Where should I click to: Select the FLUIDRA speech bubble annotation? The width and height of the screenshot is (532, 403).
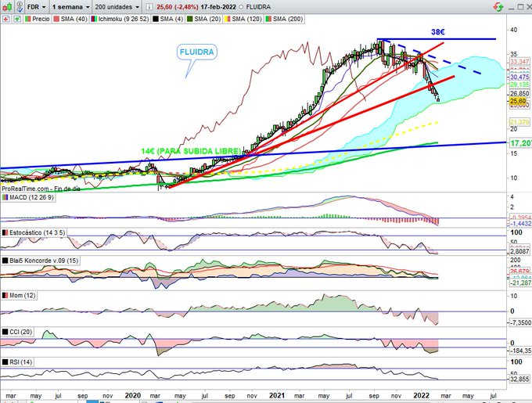pyautogui.click(x=197, y=52)
